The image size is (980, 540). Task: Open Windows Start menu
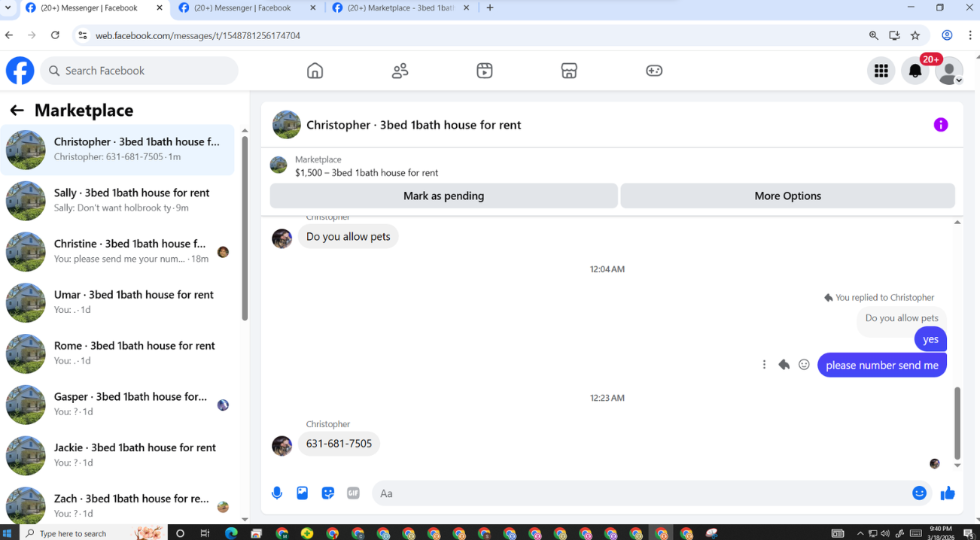click(x=8, y=533)
